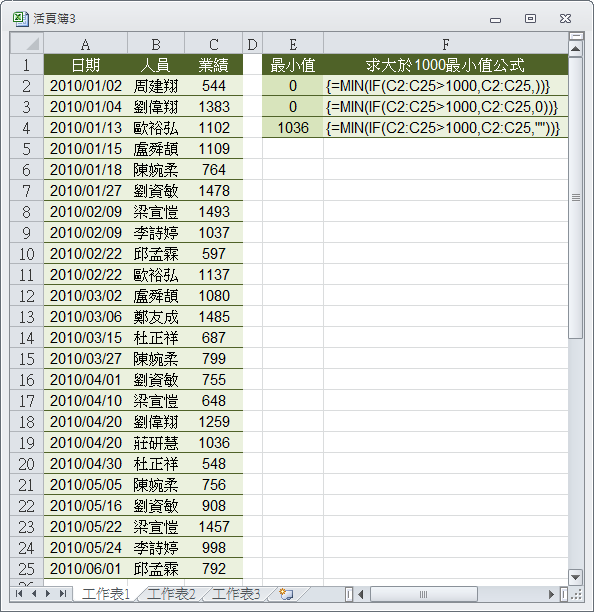Click the 業績 header cell
The width and height of the screenshot is (594, 612).
pos(213,65)
